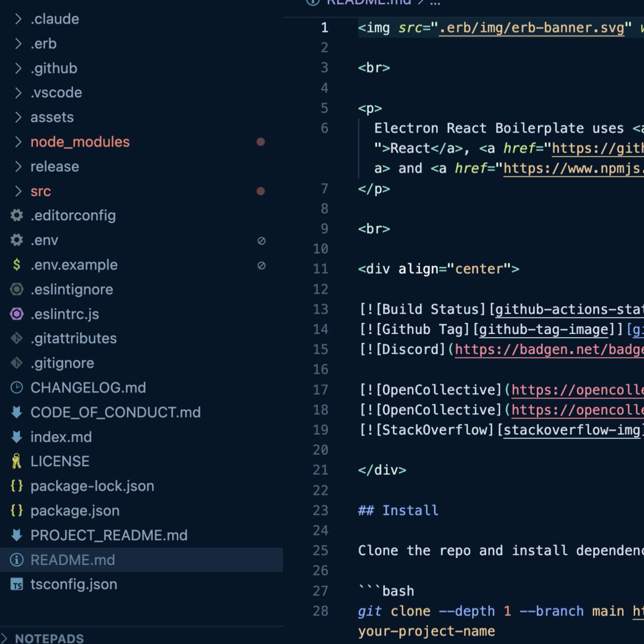Viewport: 644px width, 644px height.
Task: Open the .erb folder
Action: (x=43, y=44)
